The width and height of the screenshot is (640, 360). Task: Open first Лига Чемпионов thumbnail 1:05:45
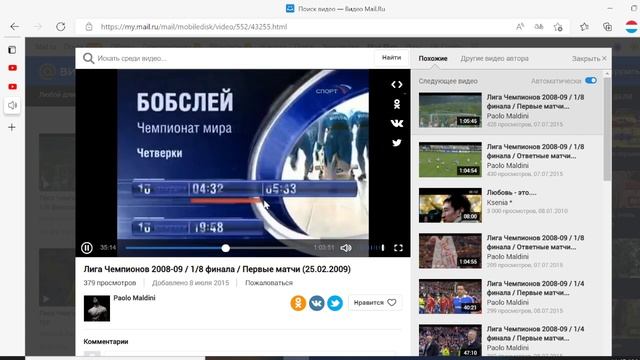pos(450,110)
